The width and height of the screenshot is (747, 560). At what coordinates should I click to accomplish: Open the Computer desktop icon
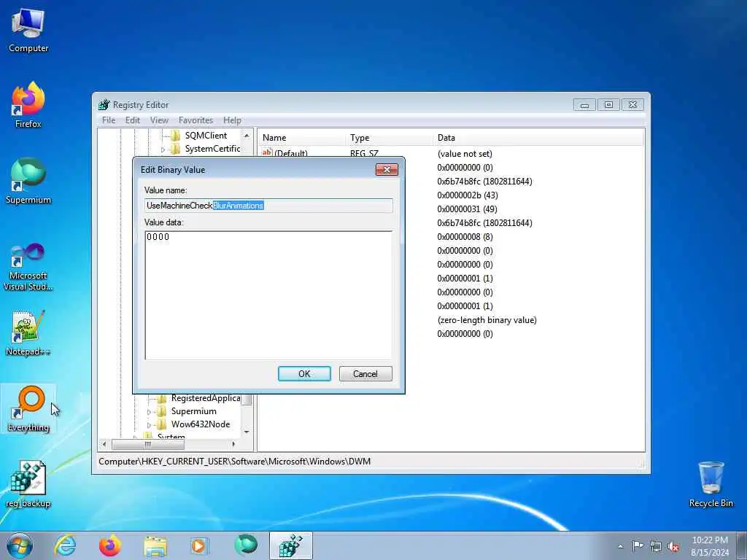pos(28,30)
